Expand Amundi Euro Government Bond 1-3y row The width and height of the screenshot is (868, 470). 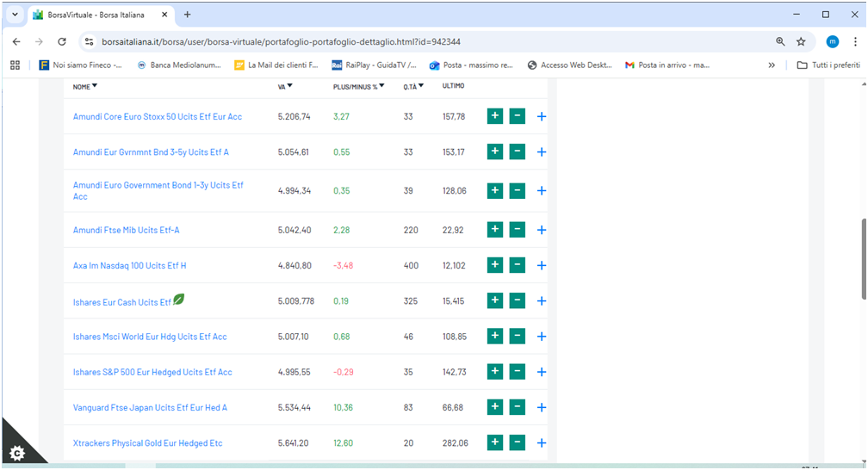(x=542, y=191)
